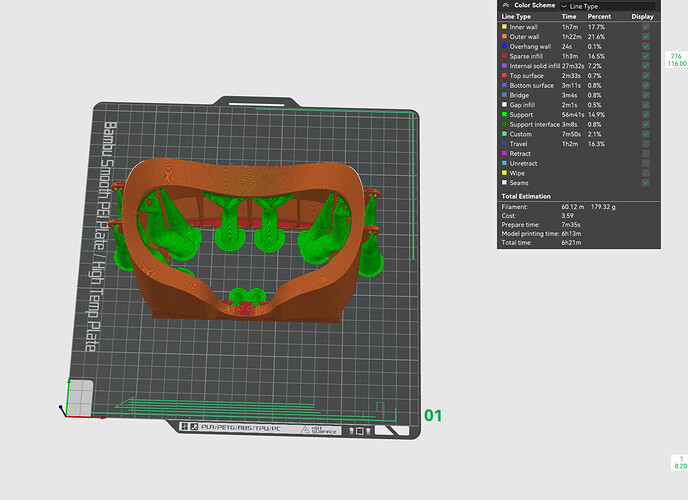Click the Sparse infill dark red swatch
This screenshot has width=688, height=500.
pyautogui.click(x=503, y=56)
